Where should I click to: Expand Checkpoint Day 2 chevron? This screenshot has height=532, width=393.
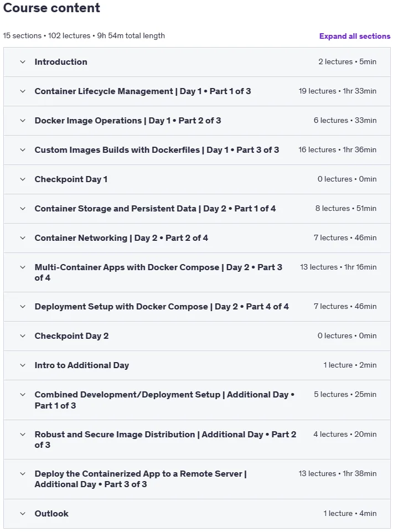(x=23, y=336)
